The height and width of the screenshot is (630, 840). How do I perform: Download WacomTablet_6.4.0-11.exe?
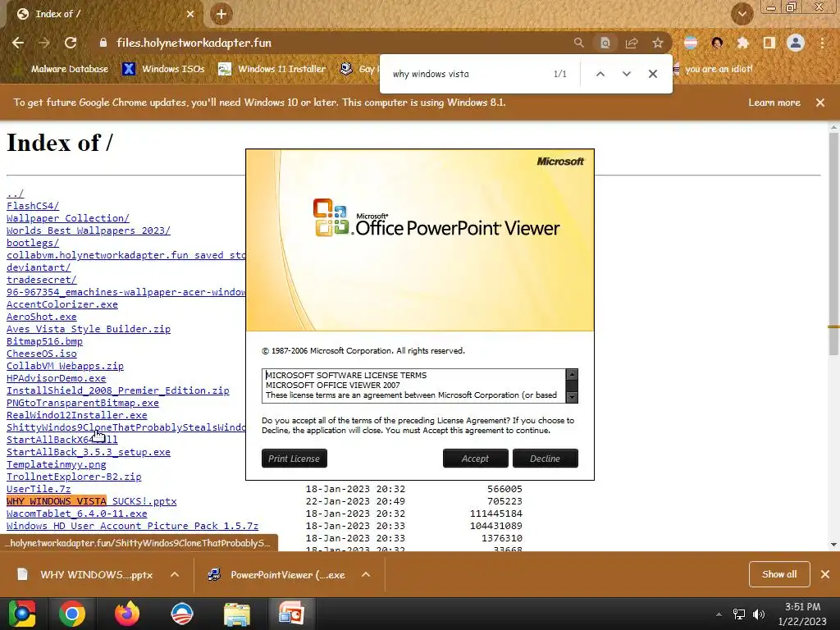[x=76, y=514]
